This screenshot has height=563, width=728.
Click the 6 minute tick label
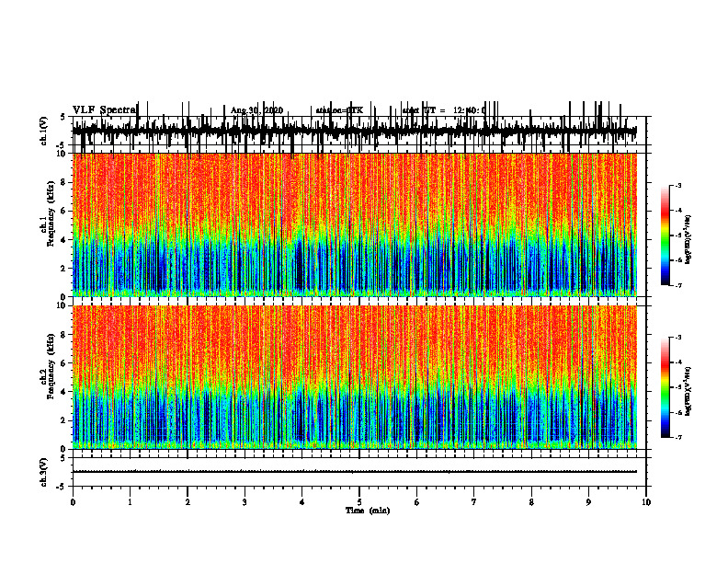tap(417, 502)
